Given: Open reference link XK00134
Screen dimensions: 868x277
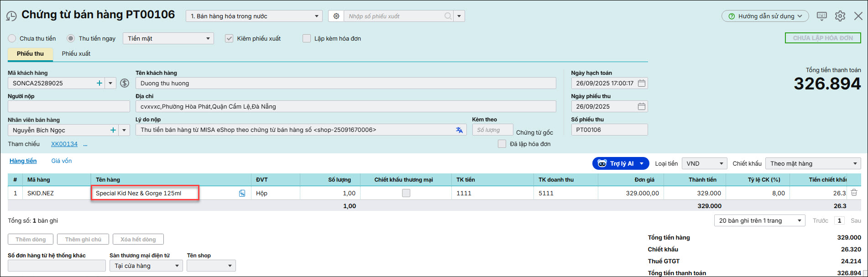Looking at the screenshot, I should 64,144.
